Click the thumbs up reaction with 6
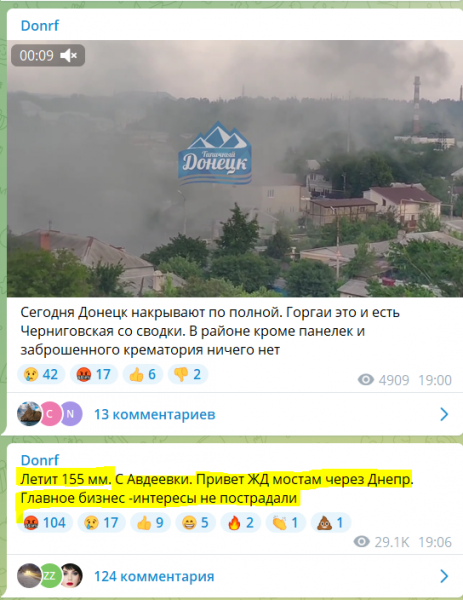The image size is (463, 600). (143, 374)
